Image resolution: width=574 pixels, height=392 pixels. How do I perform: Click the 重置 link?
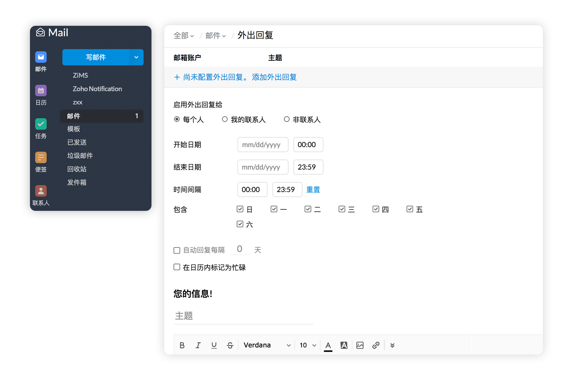(x=313, y=189)
